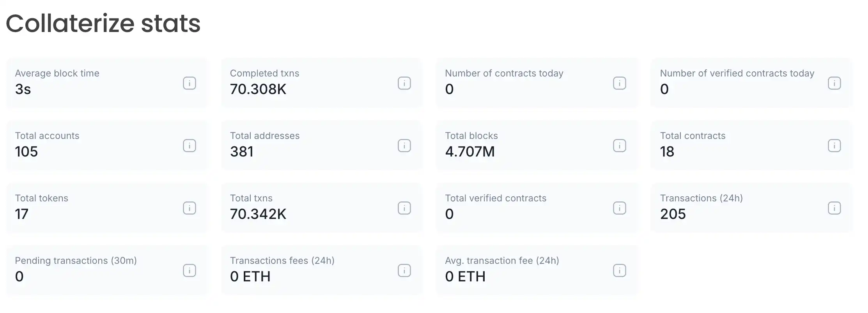Open info icon beside Completed txns
Viewport: 868px width, 313px height.
coord(404,83)
